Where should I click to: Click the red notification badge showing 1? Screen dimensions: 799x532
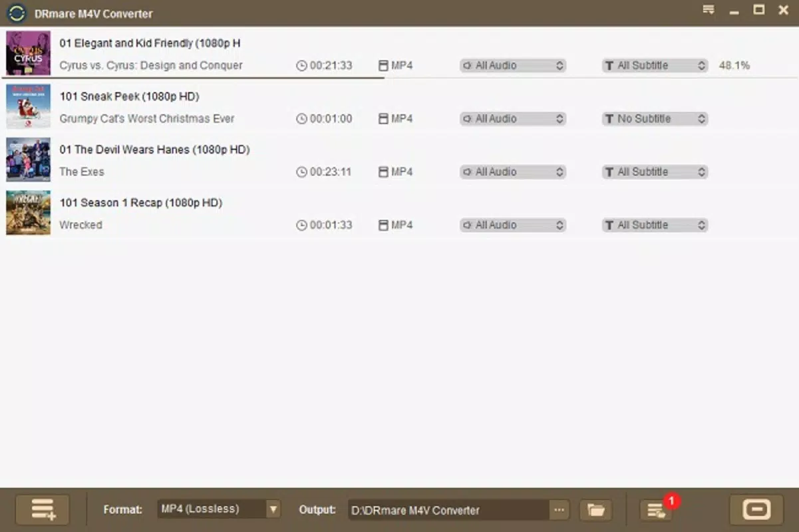(671, 500)
